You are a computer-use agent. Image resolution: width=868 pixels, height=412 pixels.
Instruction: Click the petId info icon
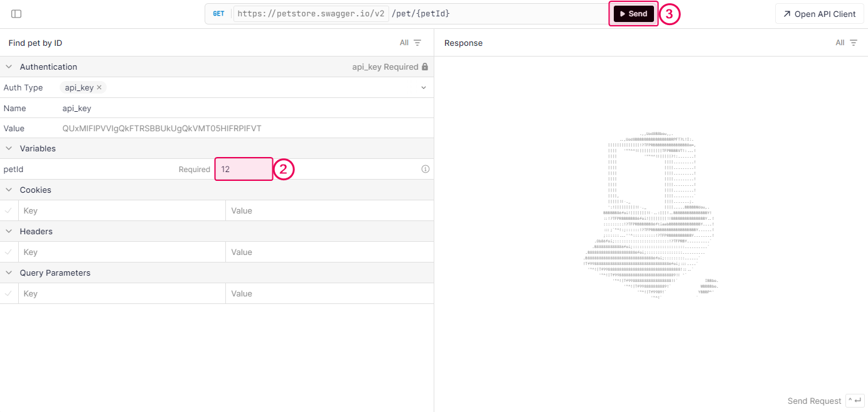coord(426,169)
